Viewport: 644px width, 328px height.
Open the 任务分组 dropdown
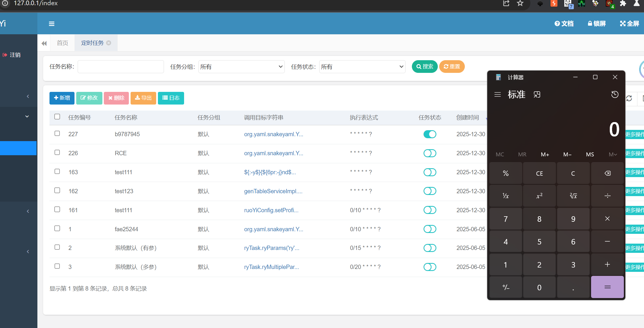coord(241,67)
